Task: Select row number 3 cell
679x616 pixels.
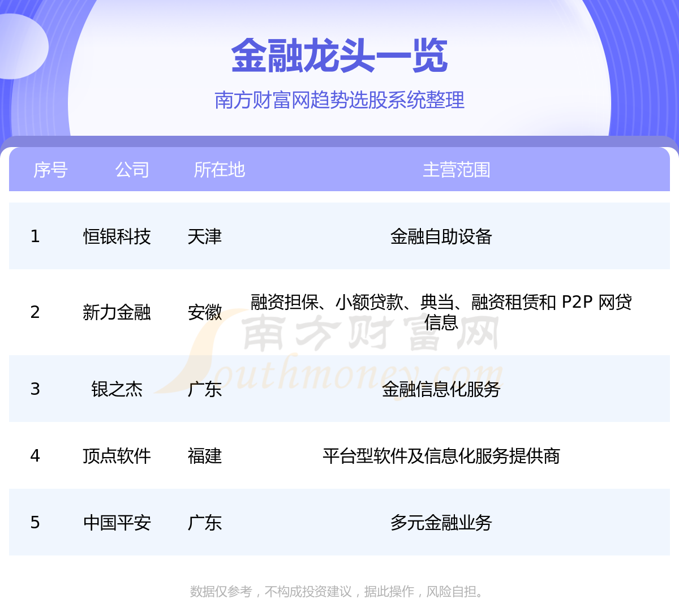Action: coord(35,389)
